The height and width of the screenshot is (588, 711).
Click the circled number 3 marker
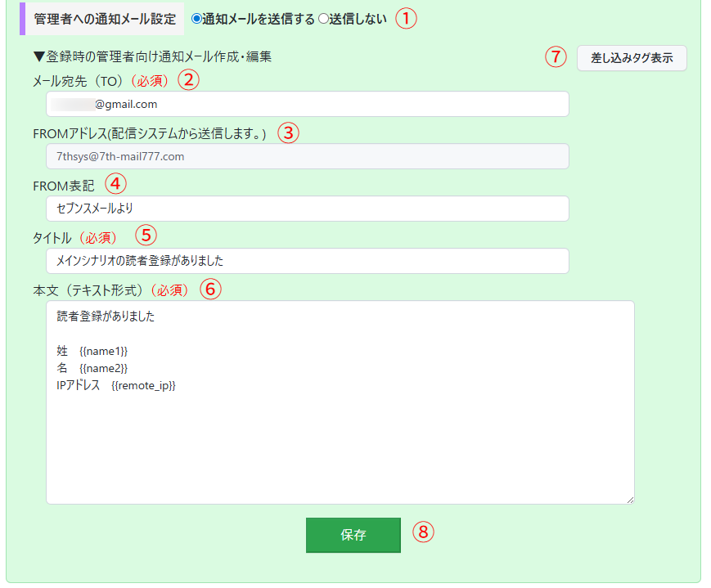click(x=289, y=132)
